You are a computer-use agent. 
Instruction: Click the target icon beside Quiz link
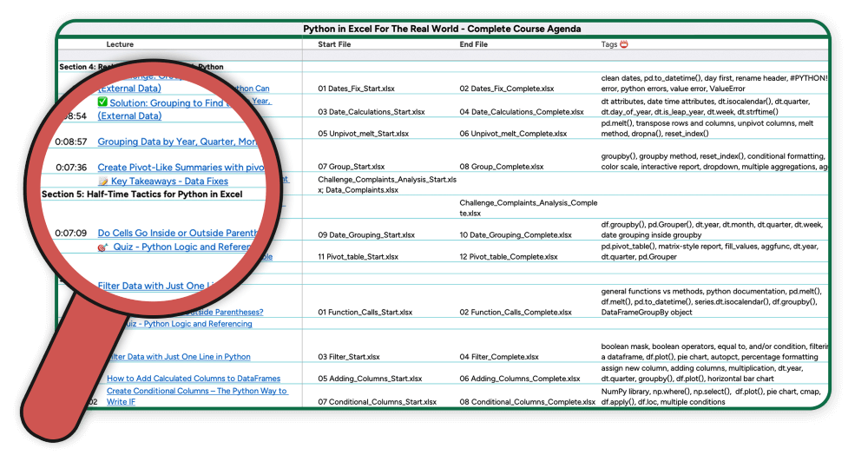pyautogui.click(x=102, y=247)
